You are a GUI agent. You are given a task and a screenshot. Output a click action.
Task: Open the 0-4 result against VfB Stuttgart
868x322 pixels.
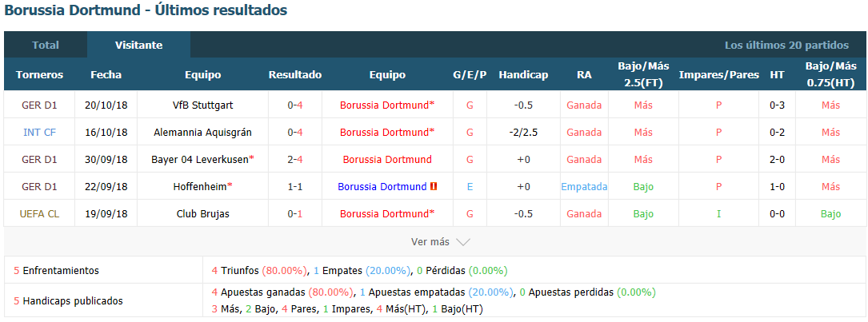click(295, 105)
